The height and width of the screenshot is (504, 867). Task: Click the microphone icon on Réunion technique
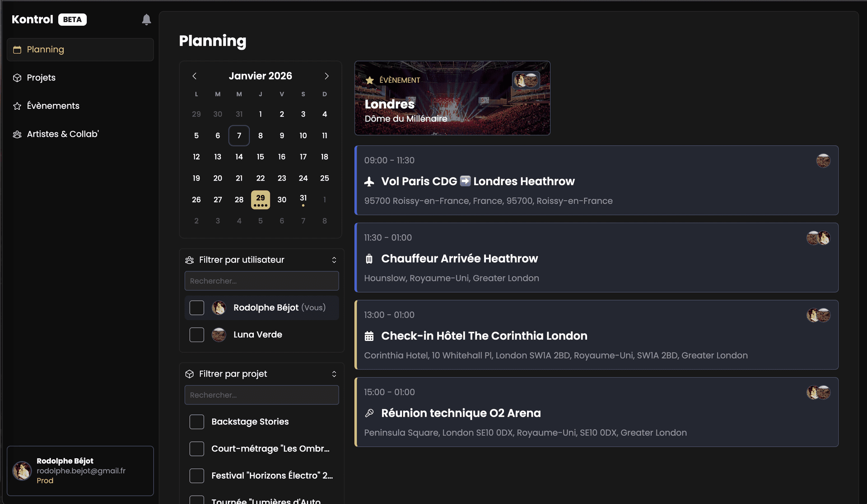coord(369,413)
